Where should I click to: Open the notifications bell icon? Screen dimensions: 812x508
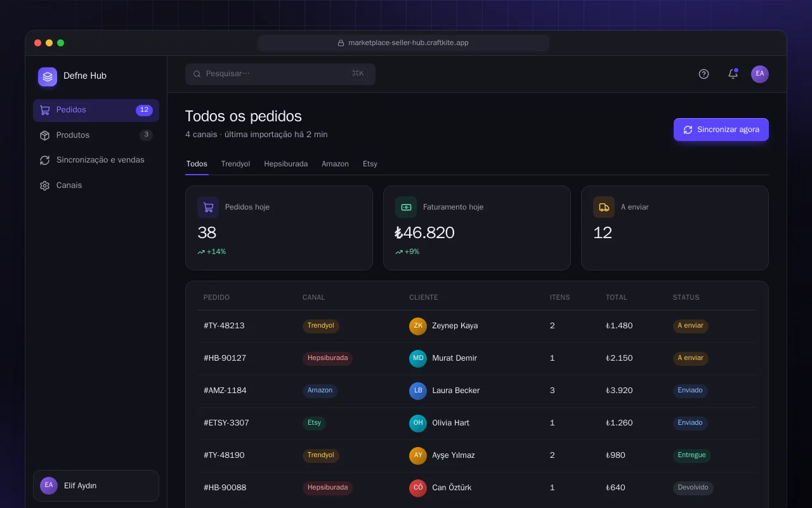point(733,74)
